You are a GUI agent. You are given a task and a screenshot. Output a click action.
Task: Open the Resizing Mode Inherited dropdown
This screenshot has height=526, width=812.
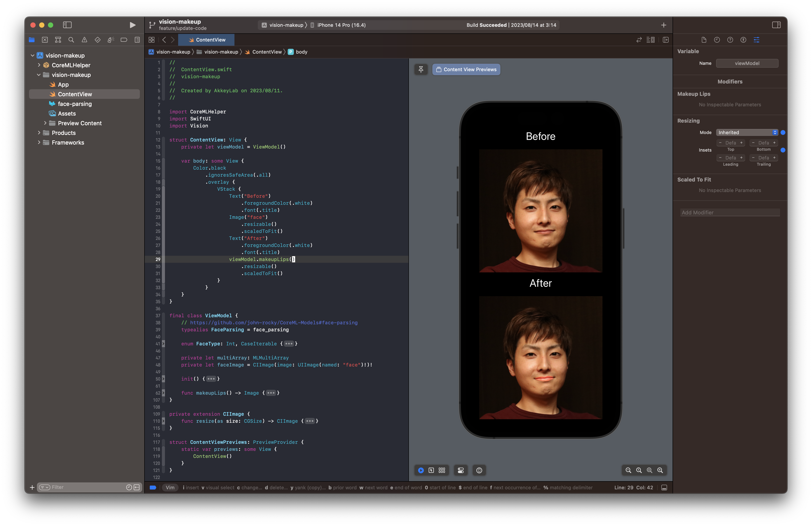click(x=747, y=133)
